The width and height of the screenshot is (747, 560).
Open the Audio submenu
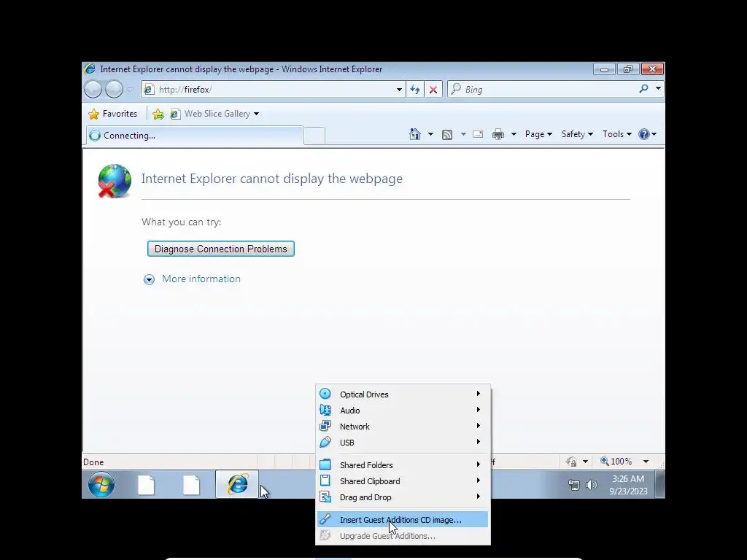(x=403, y=411)
